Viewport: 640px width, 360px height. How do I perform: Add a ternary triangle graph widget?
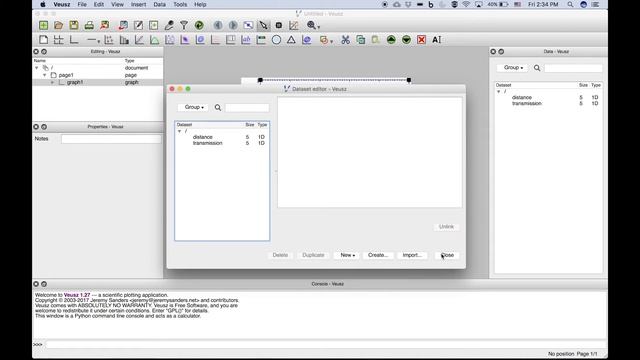click(x=291, y=40)
